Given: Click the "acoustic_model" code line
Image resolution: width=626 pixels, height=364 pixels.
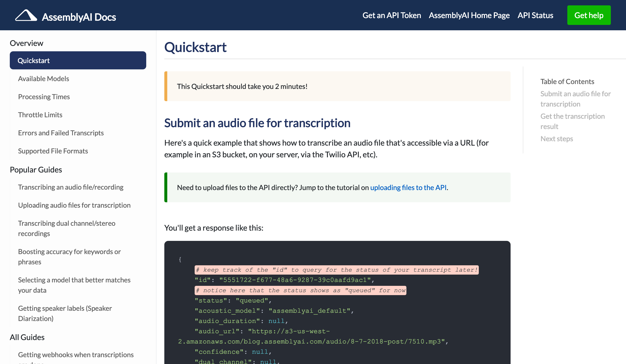Looking at the screenshot, I should click(x=274, y=311).
